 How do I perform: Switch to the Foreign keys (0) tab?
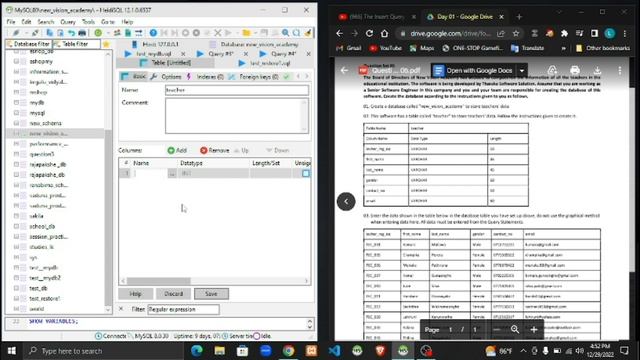254,76
